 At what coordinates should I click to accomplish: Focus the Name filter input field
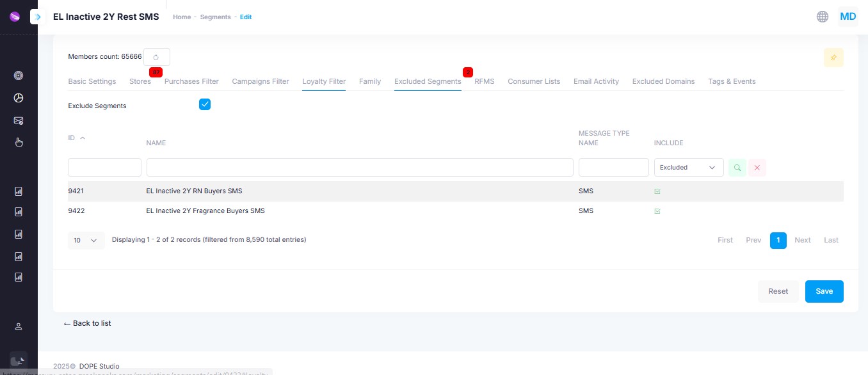[x=360, y=168]
